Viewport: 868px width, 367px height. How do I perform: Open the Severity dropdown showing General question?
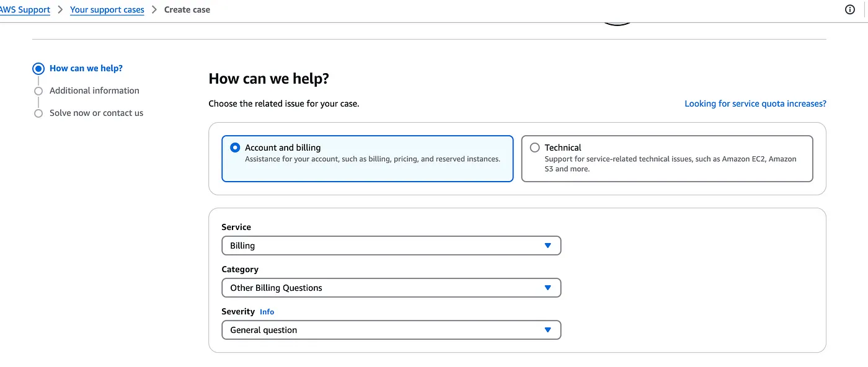pos(391,330)
